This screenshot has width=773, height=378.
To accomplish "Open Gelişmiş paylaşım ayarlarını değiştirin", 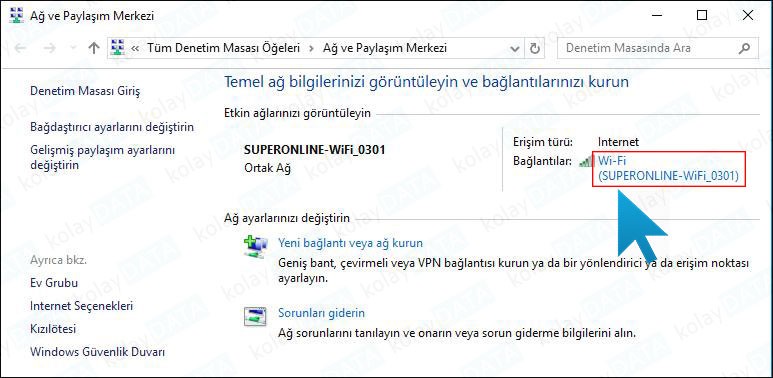I will tap(103, 157).
